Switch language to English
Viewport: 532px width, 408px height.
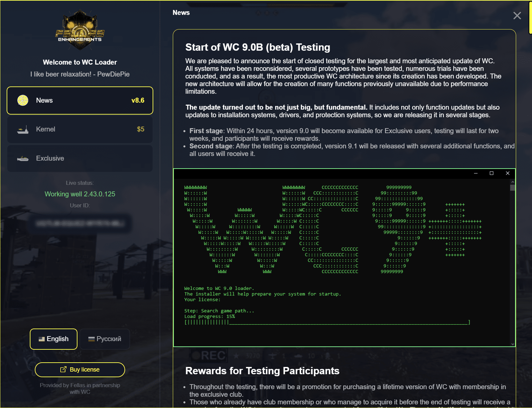point(54,339)
